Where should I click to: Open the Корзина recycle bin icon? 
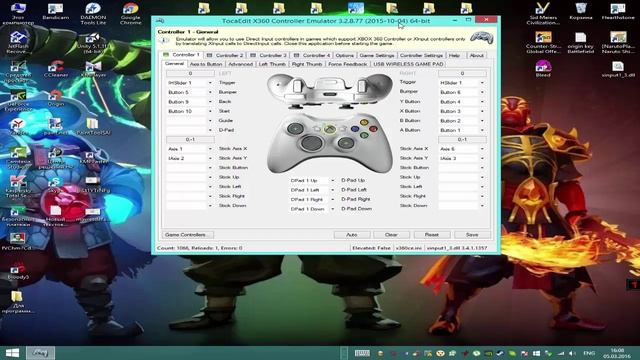[x=580, y=11]
